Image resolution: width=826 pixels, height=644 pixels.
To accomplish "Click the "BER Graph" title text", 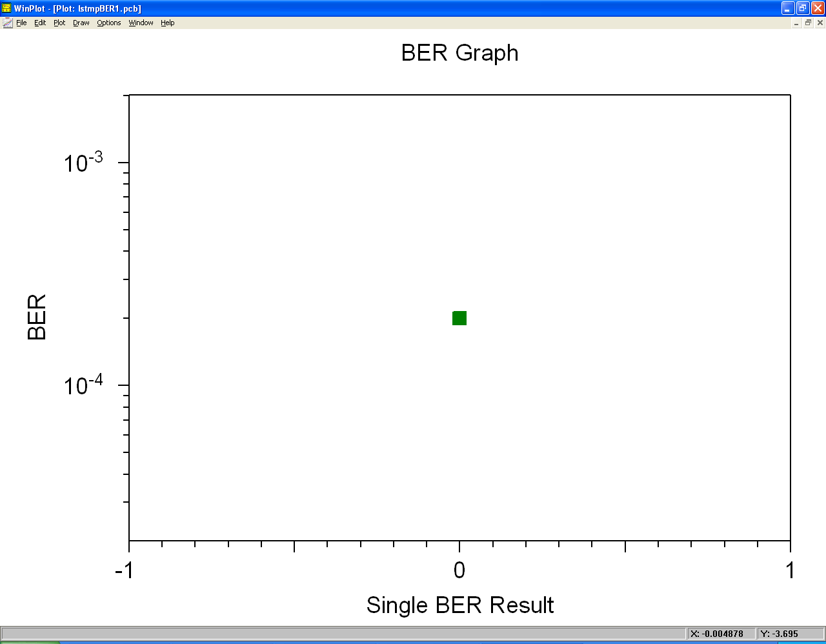I will pyautogui.click(x=459, y=53).
